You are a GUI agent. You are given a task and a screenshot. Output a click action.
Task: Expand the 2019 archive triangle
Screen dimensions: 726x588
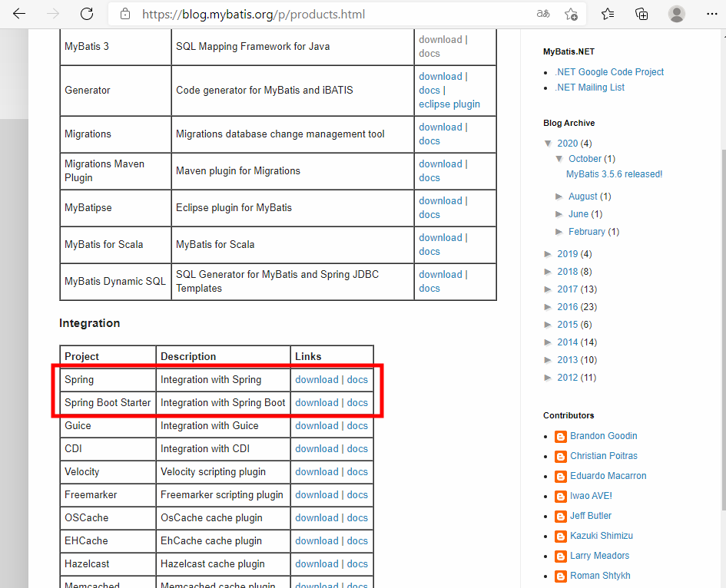[x=549, y=254]
